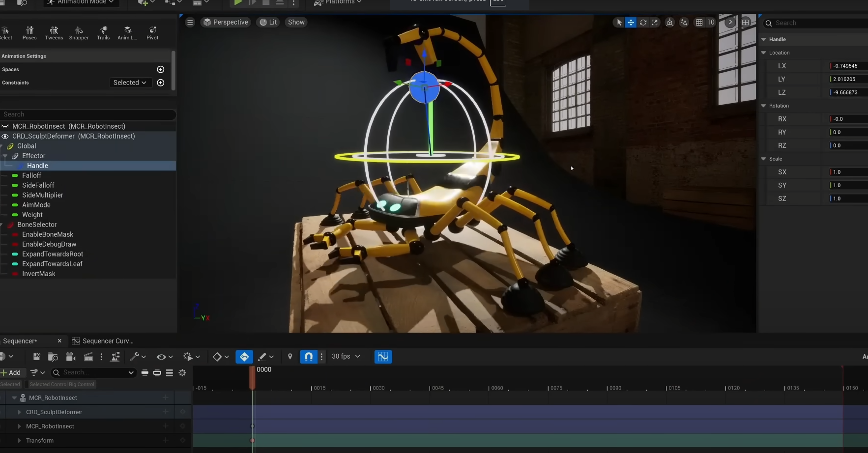This screenshot has height=453, width=868.
Task: Open the Poses tool in animation toolbar
Action: pos(29,32)
